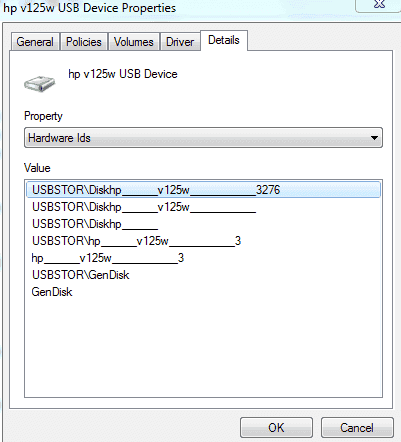Select the USBSTOR\hp v125w 3 entry
The width and height of the screenshot is (401, 442).
tap(203, 241)
